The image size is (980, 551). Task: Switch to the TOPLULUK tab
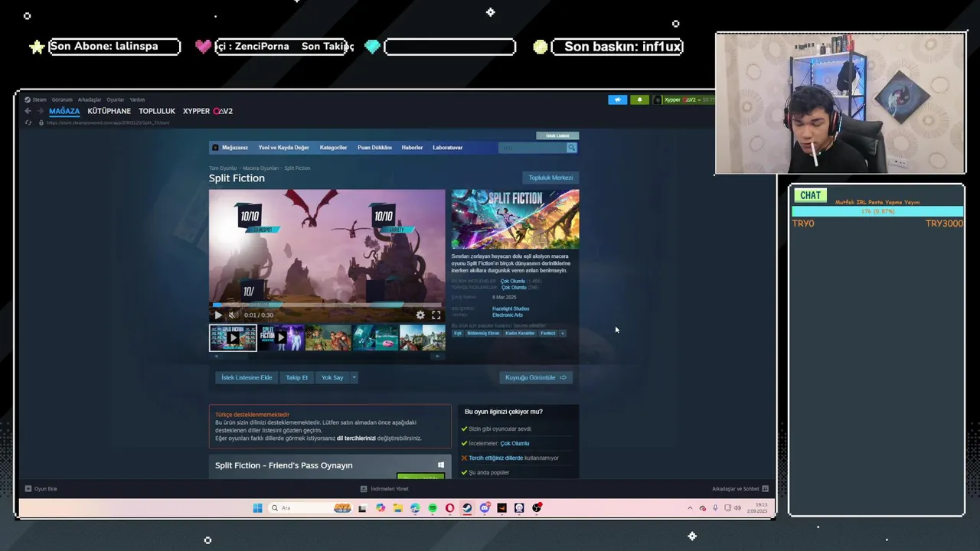[157, 111]
